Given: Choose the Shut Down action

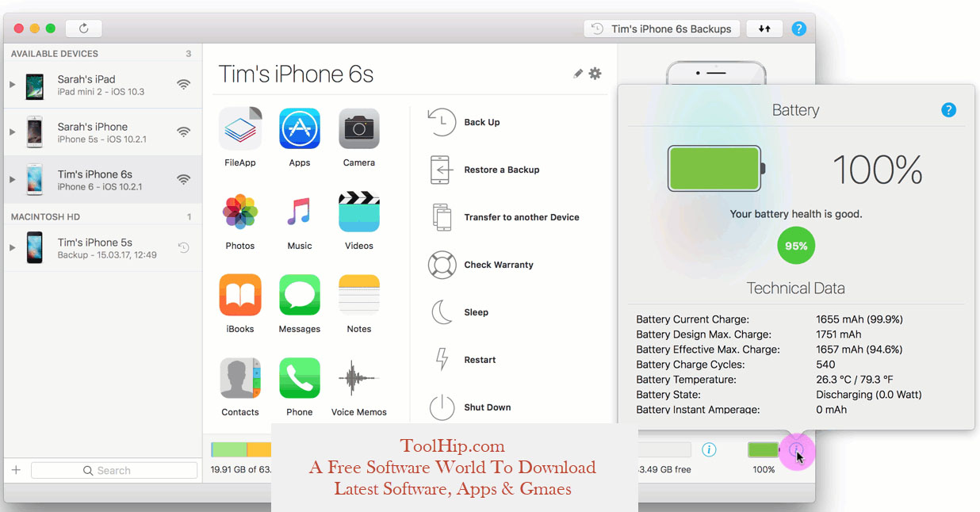Looking at the screenshot, I should tap(469, 407).
